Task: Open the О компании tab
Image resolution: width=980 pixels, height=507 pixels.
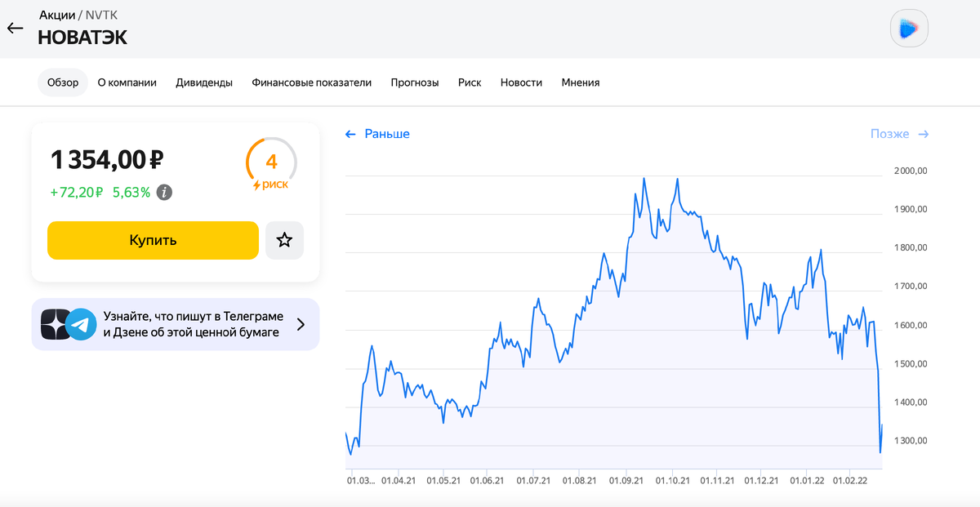Action: click(x=127, y=82)
